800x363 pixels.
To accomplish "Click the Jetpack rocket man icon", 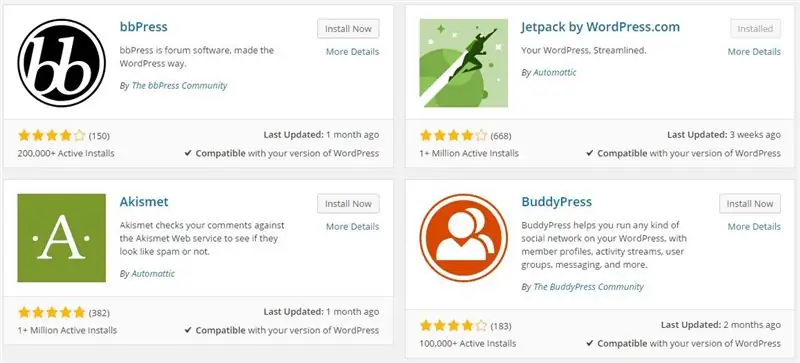I will pos(463,63).
